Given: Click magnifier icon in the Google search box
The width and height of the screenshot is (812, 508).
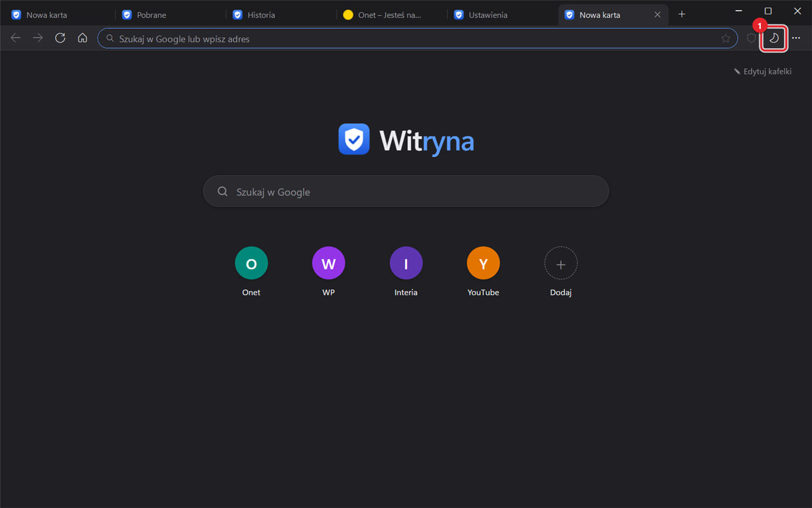Looking at the screenshot, I should pos(222,192).
